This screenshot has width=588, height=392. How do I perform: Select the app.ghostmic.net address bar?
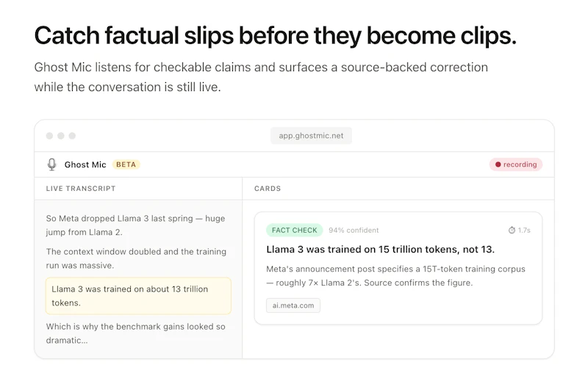pyautogui.click(x=311, y=136)
